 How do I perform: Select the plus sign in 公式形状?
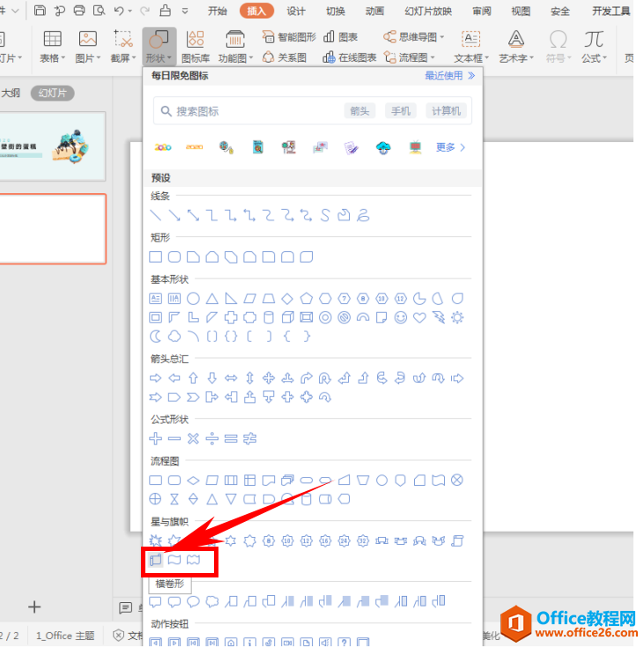click(x=155, y=438)
